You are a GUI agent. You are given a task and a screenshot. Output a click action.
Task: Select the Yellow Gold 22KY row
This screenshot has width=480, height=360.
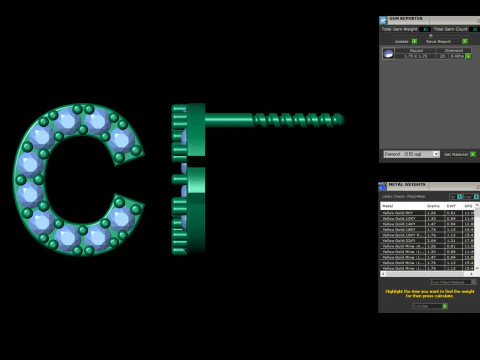click(x=428, y=240)
